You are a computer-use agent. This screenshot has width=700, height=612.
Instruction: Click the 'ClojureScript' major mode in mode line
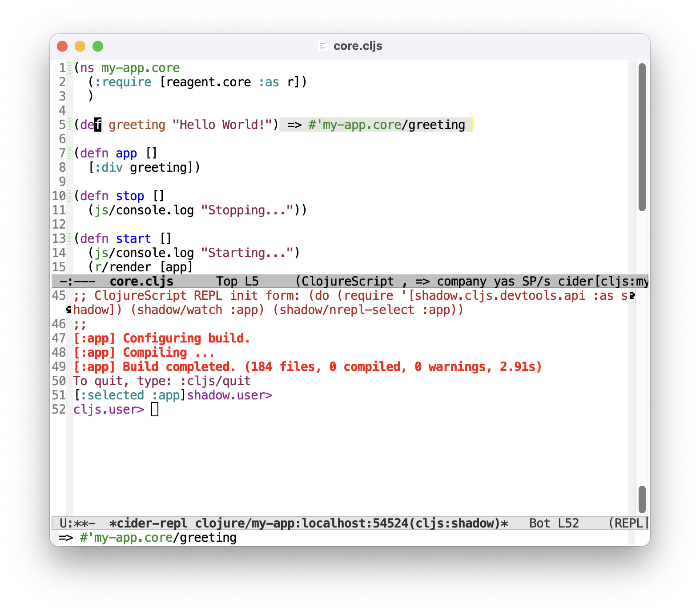[x=348, y=281]
